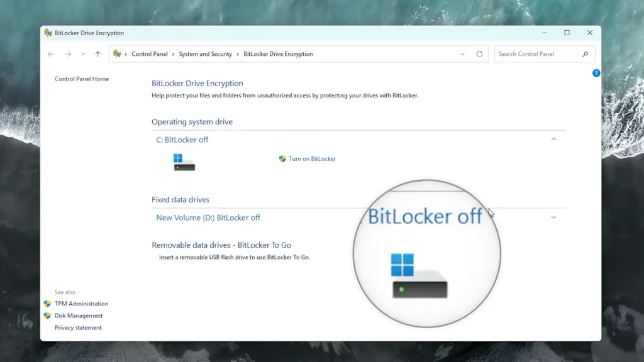
Task: Click the shield icon next to TPM Administration
Action: click(x=47, y=304)
